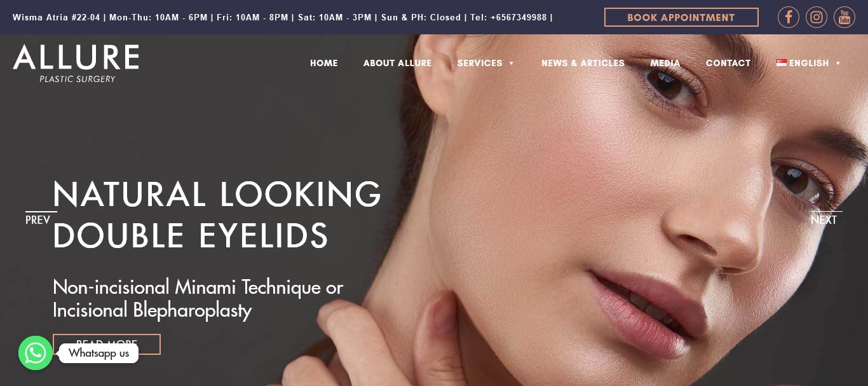Click the Natural Looking Double Eyelids heading
Screen dimensions: 868x386
coord(217,214)
